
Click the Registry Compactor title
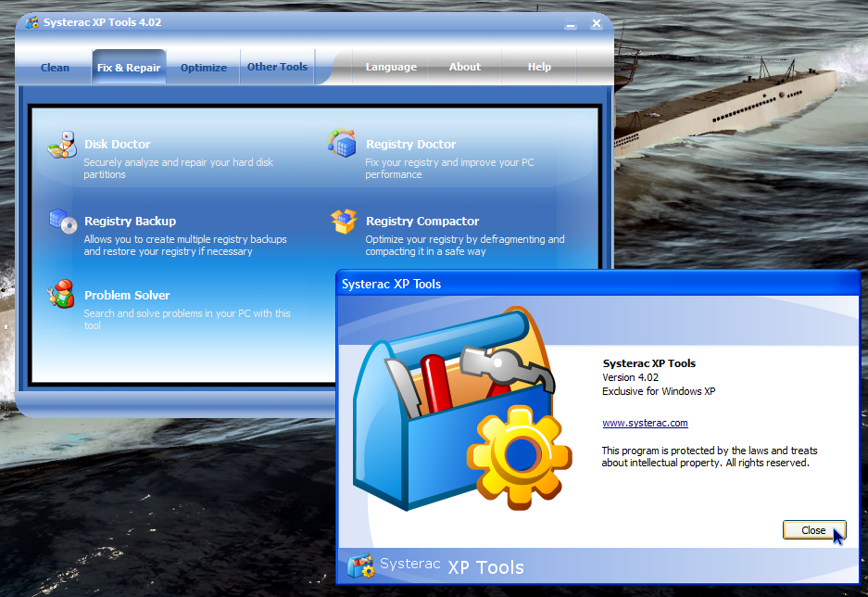tap(422, 222)
